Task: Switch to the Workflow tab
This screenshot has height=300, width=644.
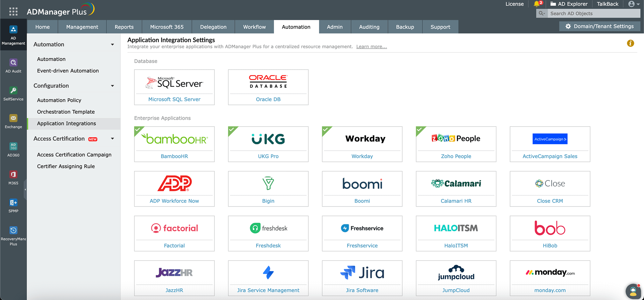Action: (254, 27)
